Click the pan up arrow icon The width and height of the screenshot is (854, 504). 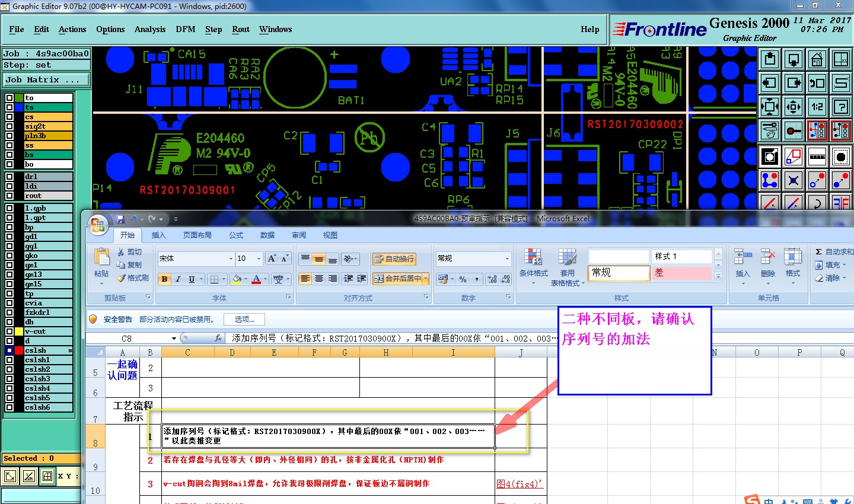[770, 59]
